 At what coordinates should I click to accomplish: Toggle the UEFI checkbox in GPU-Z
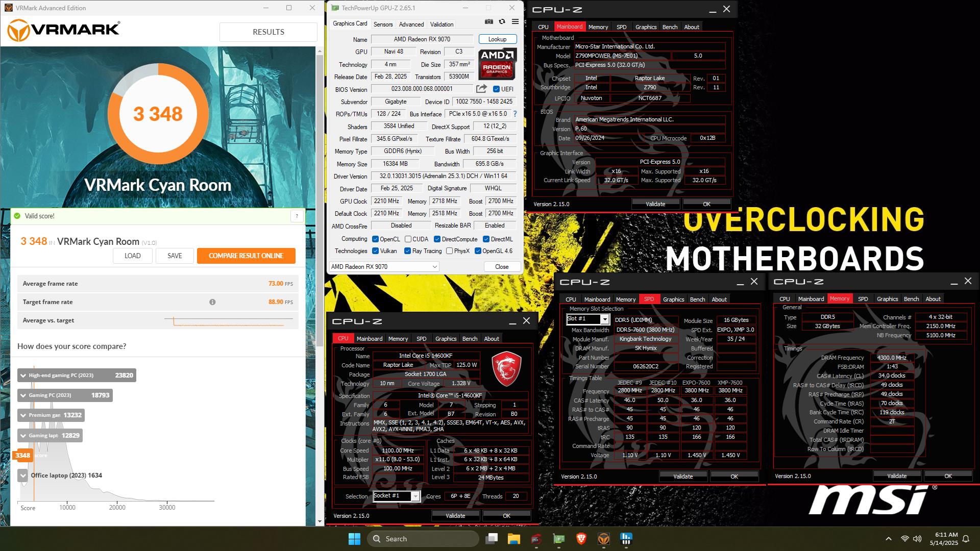pos(496,89)
